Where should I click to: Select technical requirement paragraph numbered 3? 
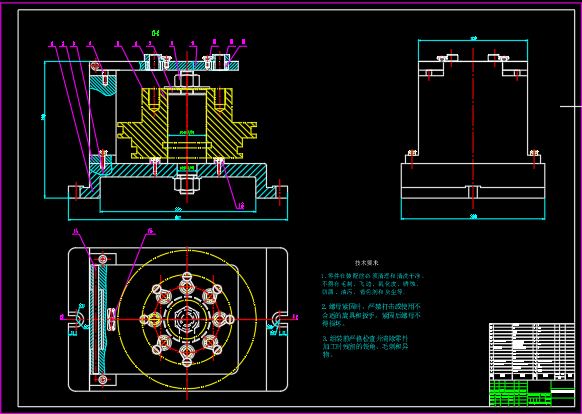(365, 347)
